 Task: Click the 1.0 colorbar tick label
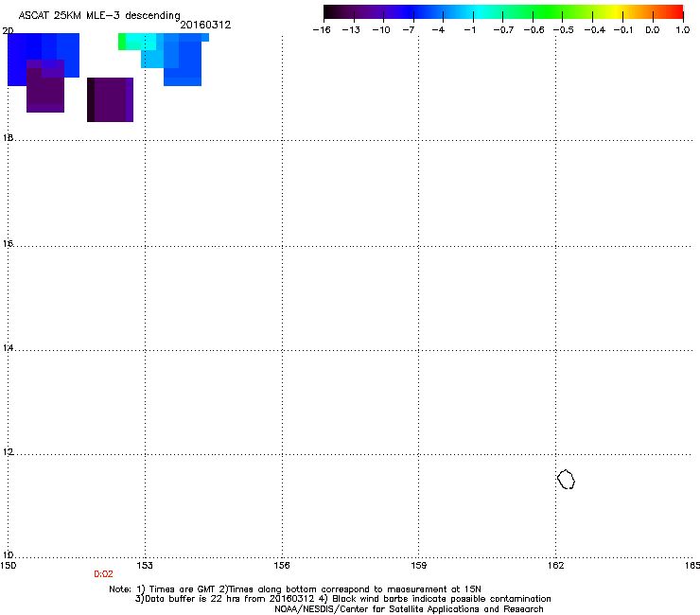(x=683, y=30)
